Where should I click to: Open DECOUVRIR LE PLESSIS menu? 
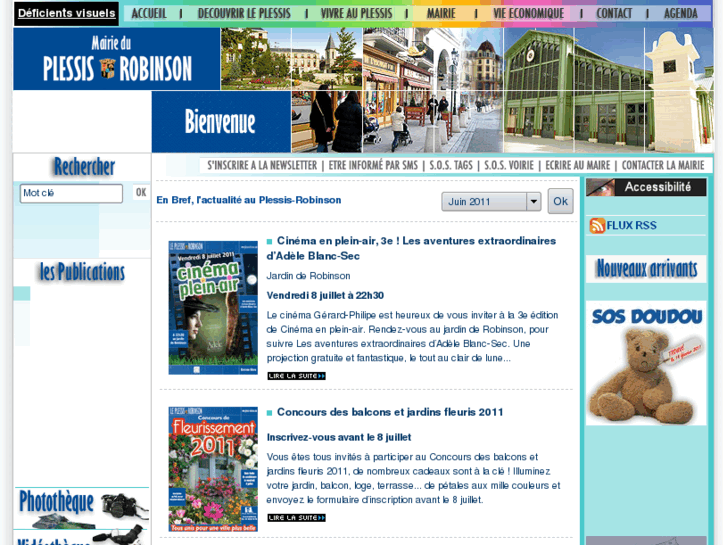(244, 13)
